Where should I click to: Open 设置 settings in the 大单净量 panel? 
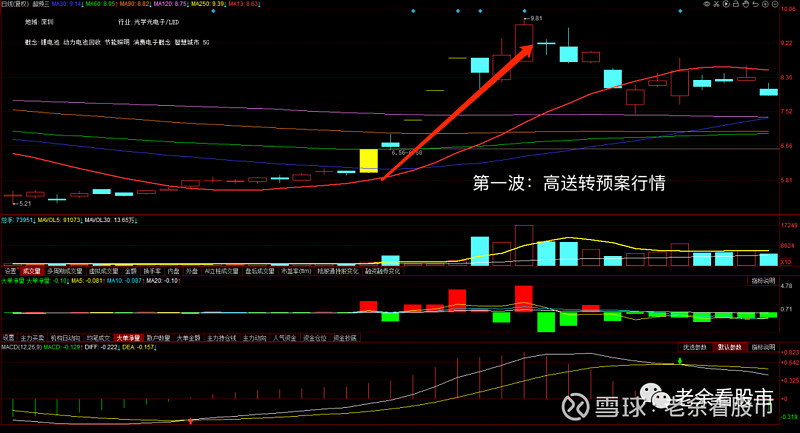pyautogui.click(x=9, y=338)
